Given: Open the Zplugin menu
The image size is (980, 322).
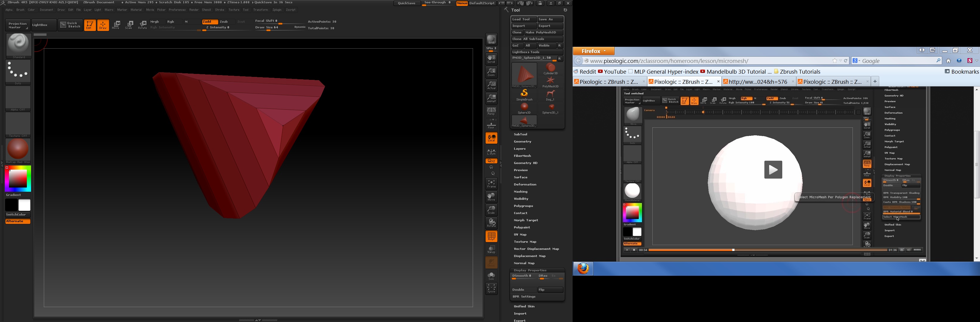Looking at the screenshot, I should [276, 10].
